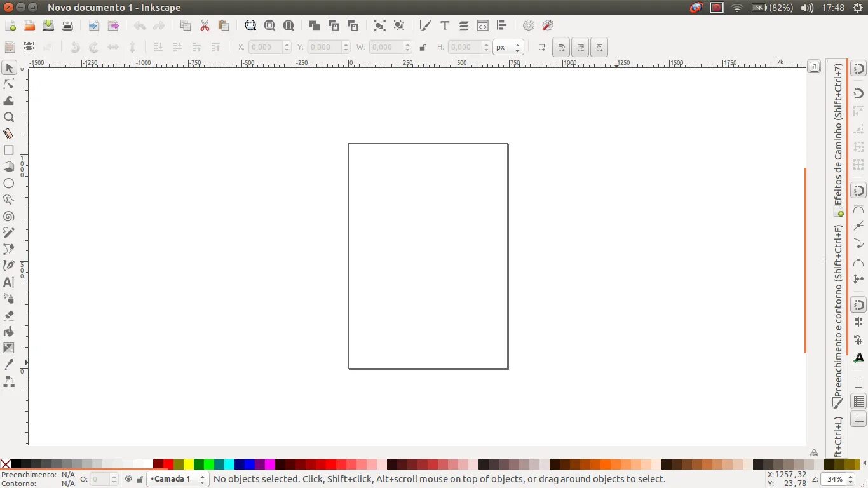Open Fill and Stroke dialog brush icon
This screenshot has height=488, width=868.
pyautogui.click(x=426, y=26)
